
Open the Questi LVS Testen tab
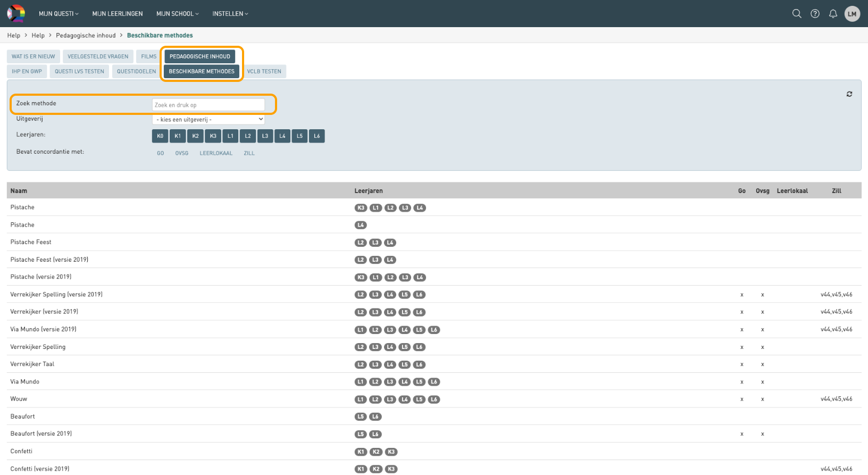80,71
